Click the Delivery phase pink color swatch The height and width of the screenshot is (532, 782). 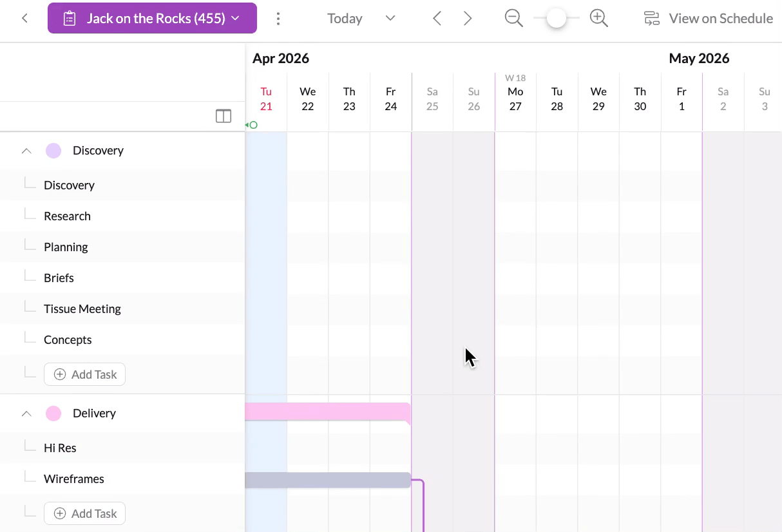click(x=53, y=413)
